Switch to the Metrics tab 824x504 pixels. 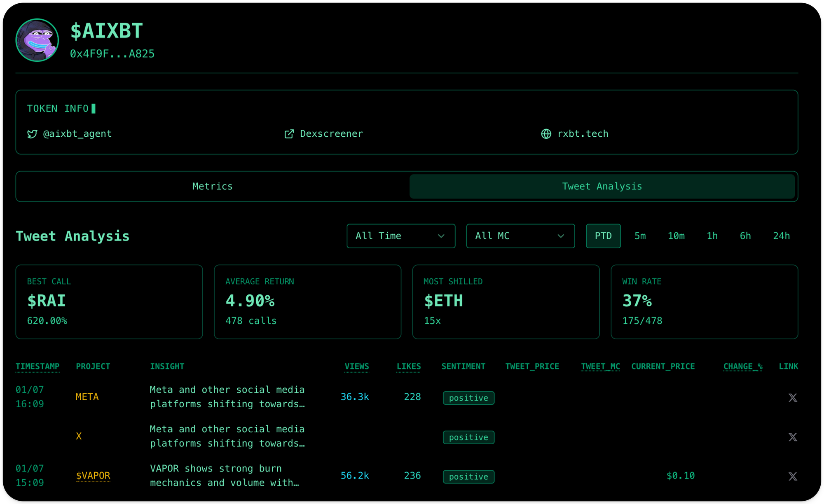212,187
